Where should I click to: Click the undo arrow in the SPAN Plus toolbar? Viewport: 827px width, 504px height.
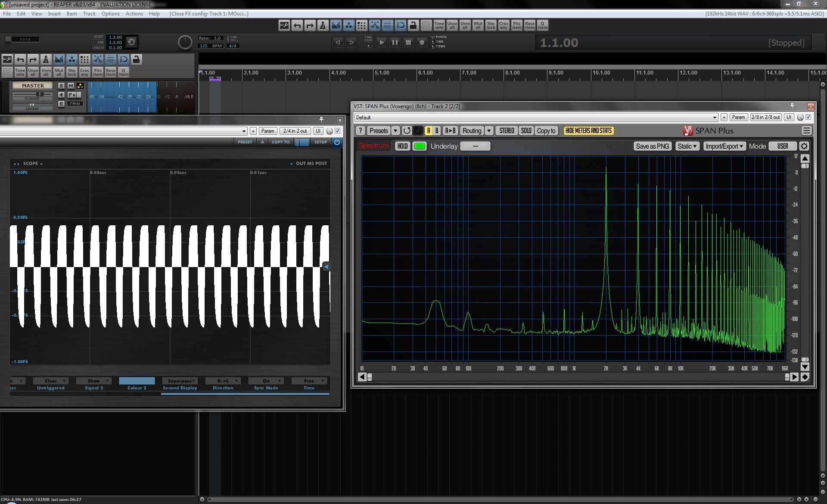click(407, 131)
